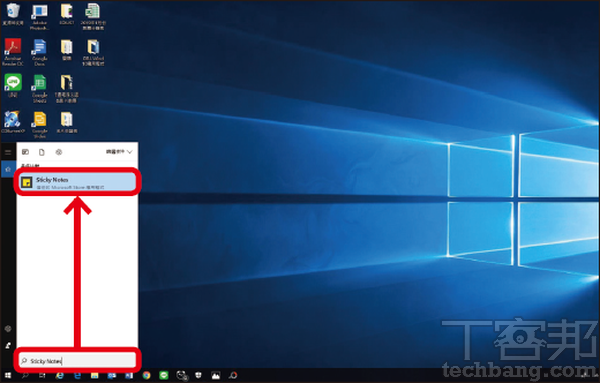Open Outlook from the taskbar
Image resolution: width=600 pixels, height=383 pixels.
112,375
